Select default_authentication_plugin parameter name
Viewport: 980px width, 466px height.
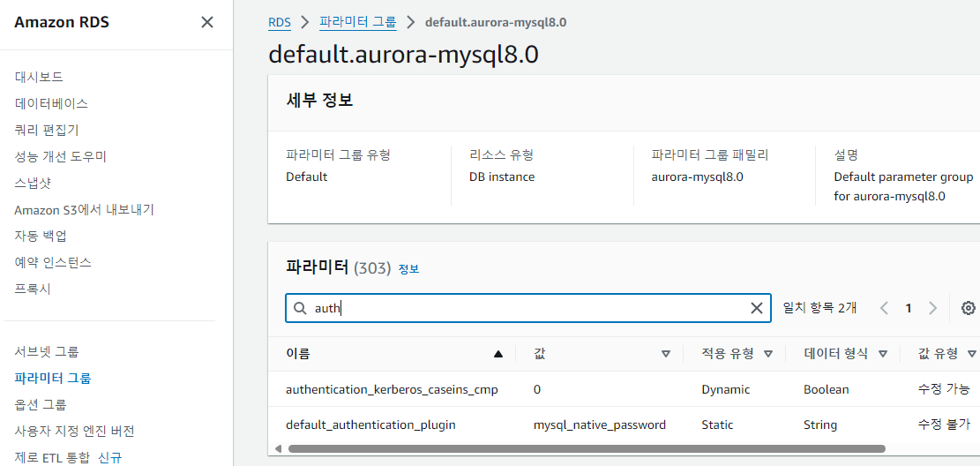pos(370,425)
